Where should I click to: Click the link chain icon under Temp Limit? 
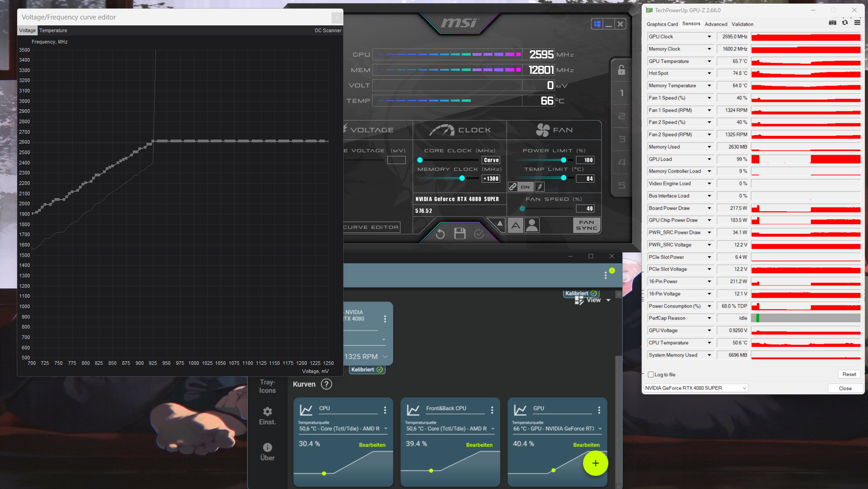tap(513, 187)
